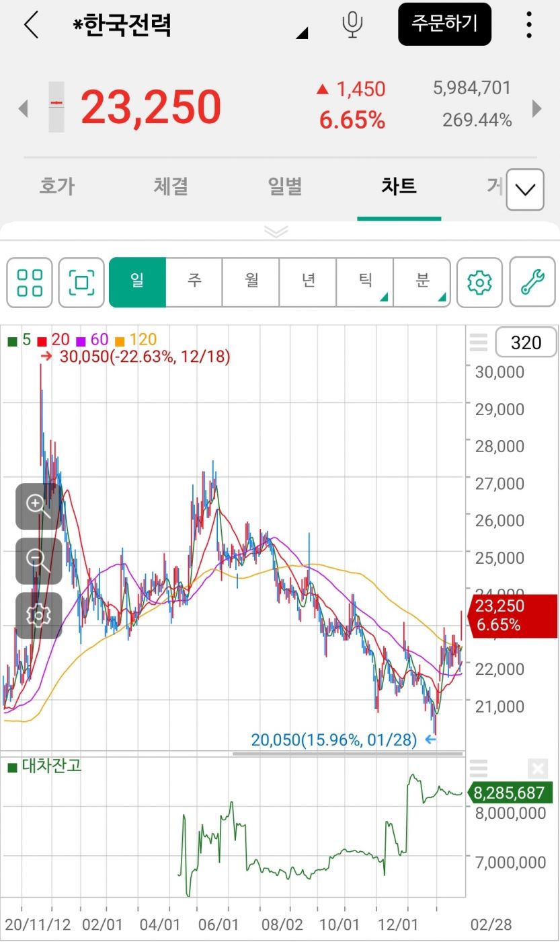Expand the tab list chevron button
The image size is (560, 942).
click(x=524, y=190)
